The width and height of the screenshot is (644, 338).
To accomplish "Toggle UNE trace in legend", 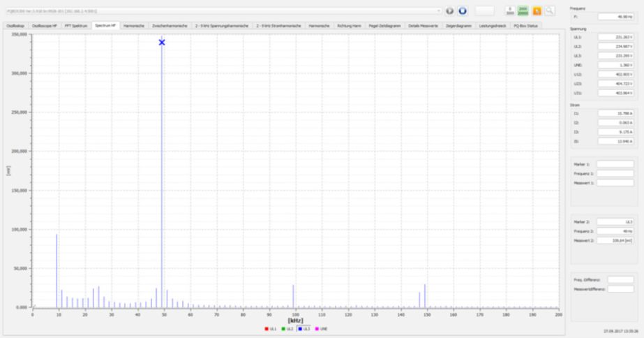I will tap(321, 328).
